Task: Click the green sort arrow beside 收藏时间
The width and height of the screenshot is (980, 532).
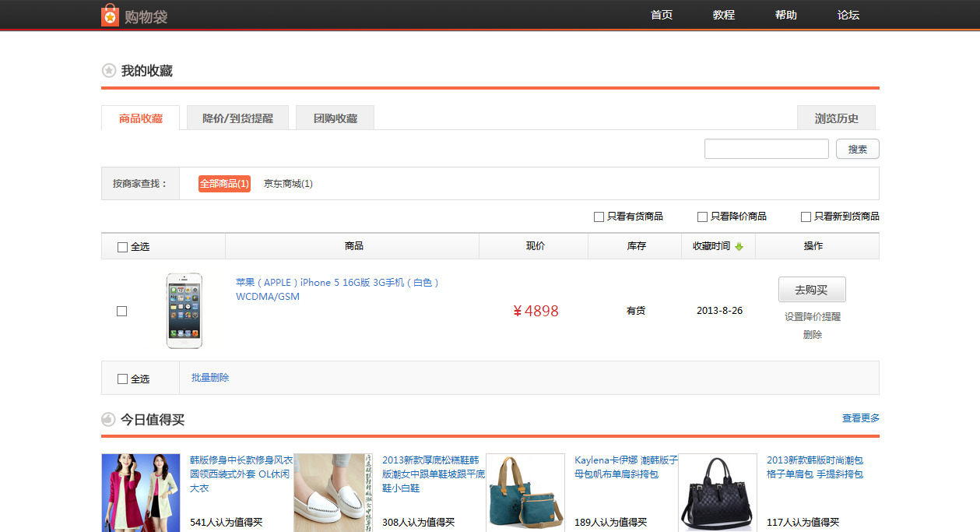Action: tap(739, 247)
